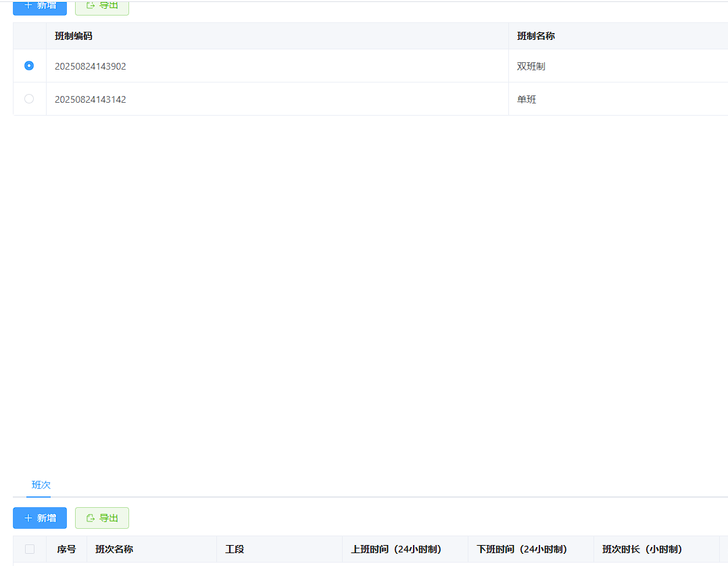Click the top 新增 button to add a shift system
728x566 pixels.
point(39,6)
